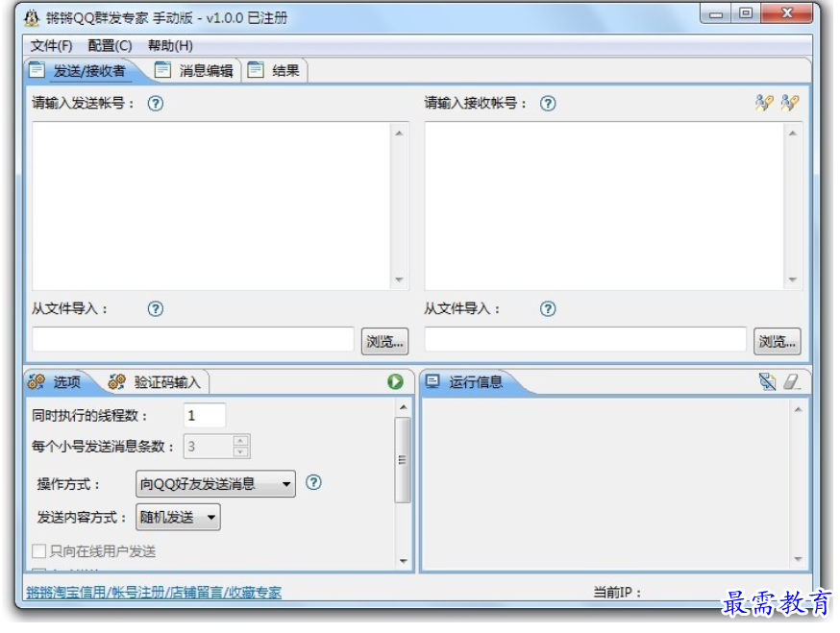
Task: Close the 铭铭QQ群发专家 window
Action: coord(787,13)
